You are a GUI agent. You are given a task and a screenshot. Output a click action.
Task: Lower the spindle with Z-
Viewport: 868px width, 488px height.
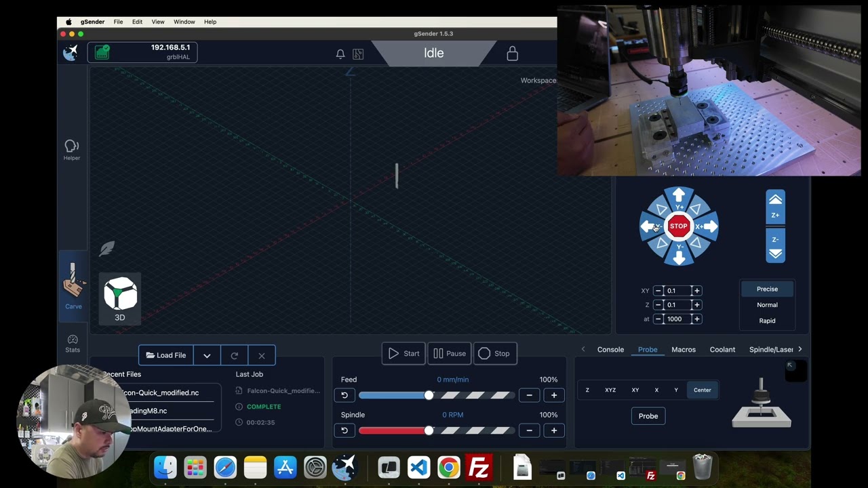[775, 245]
